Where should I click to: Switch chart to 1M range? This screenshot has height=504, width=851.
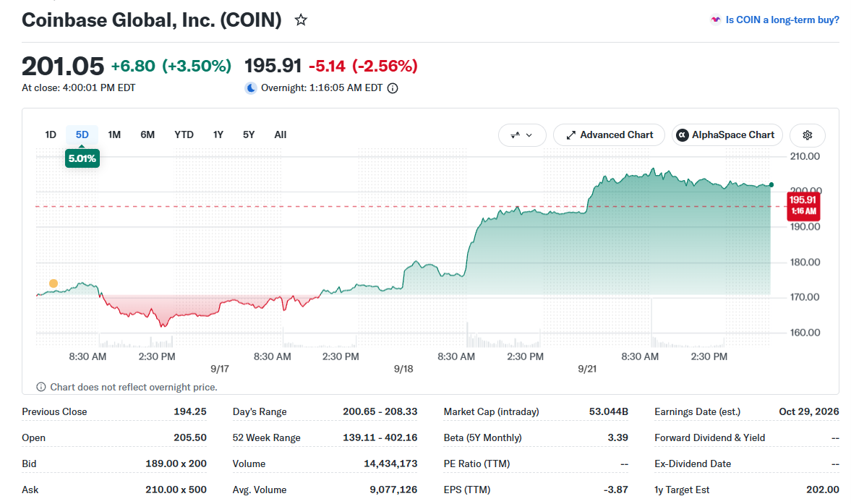(114, 134)
